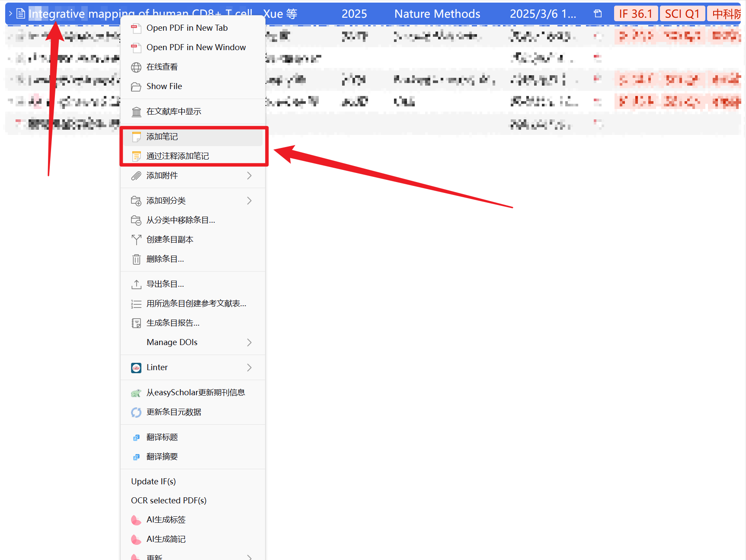Click the IF 36.1 tag badge

(x=635, y=14)
